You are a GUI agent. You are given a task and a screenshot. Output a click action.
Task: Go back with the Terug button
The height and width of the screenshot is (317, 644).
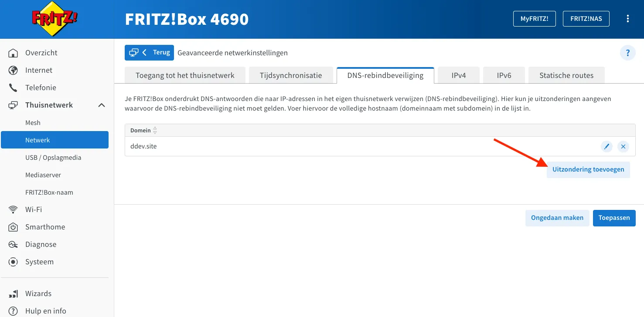point(149,53)
